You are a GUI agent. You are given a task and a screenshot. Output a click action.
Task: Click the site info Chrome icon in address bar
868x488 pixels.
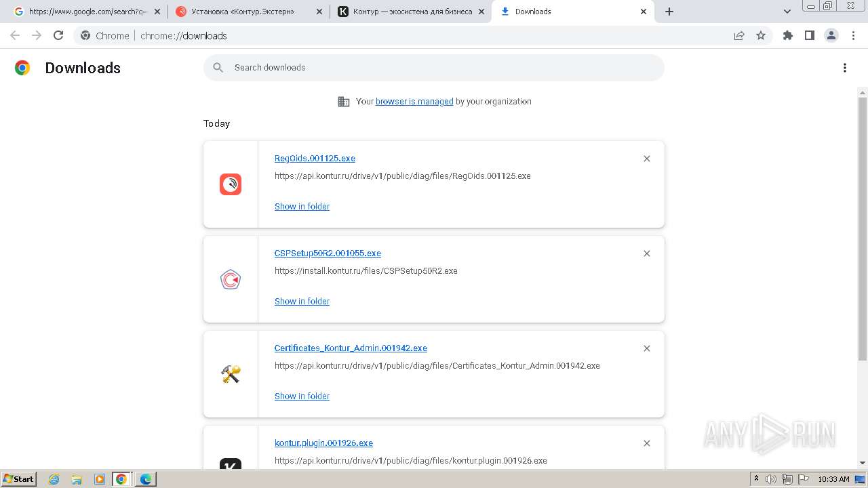point(85,35)
